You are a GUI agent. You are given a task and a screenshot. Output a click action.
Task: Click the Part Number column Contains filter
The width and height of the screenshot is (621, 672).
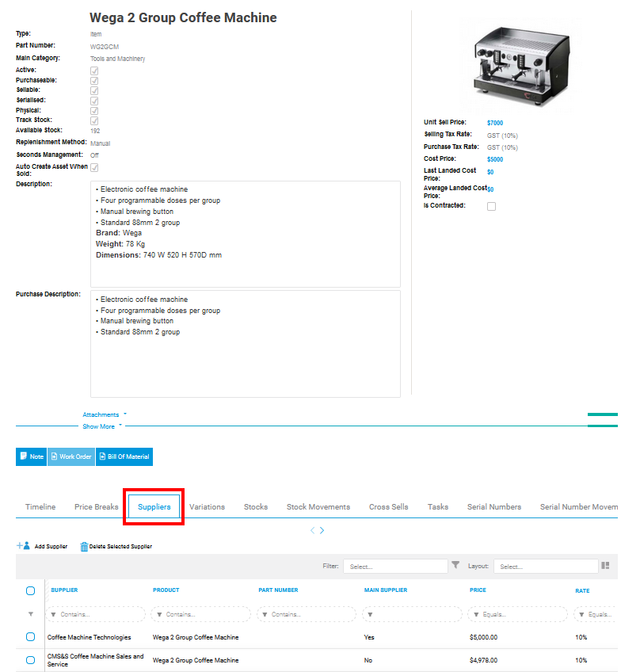[307, 614]
